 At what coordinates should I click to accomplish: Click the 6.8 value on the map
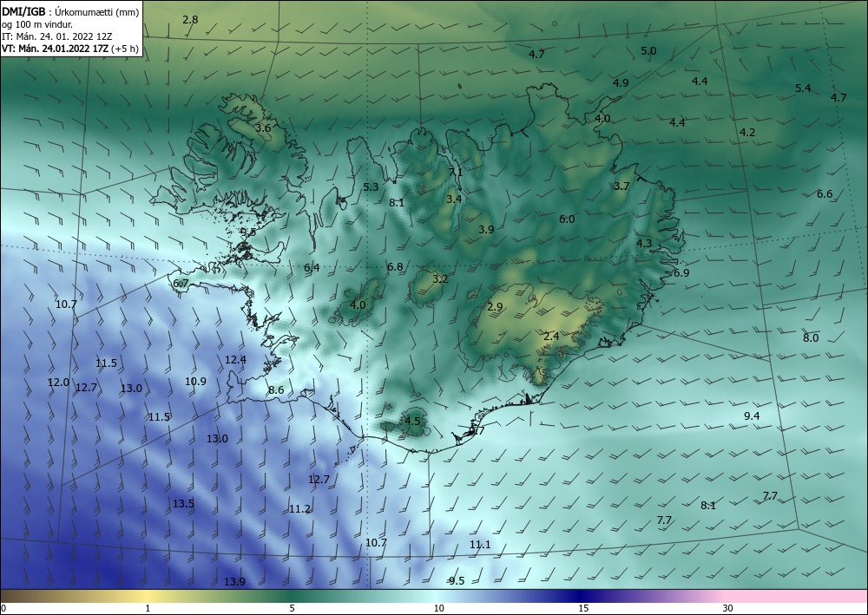[395, 266]
